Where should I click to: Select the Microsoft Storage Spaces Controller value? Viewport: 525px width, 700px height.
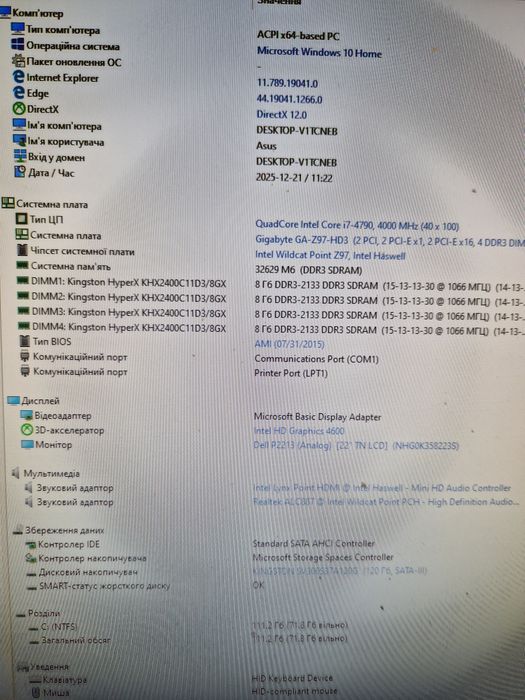coord(322,557)
